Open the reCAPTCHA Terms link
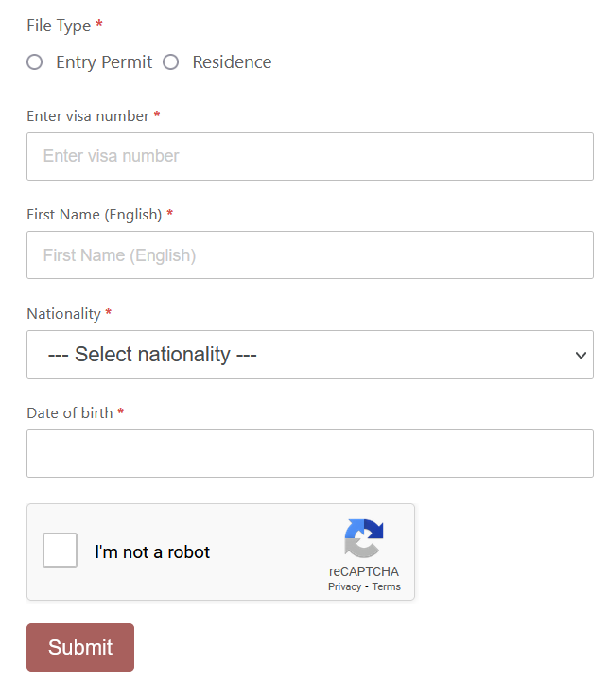Screen dimensions: 608x700 click(x=387, y=586)
